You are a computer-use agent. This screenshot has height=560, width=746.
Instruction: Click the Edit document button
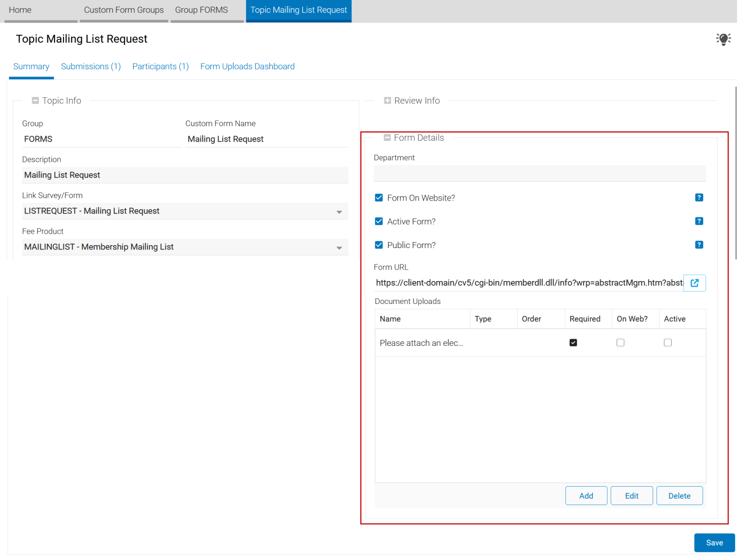[x=632, y=496]
